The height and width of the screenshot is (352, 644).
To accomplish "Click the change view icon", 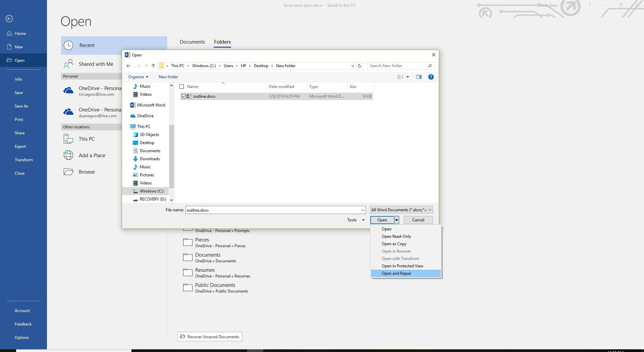I will (x=400, y=77).
